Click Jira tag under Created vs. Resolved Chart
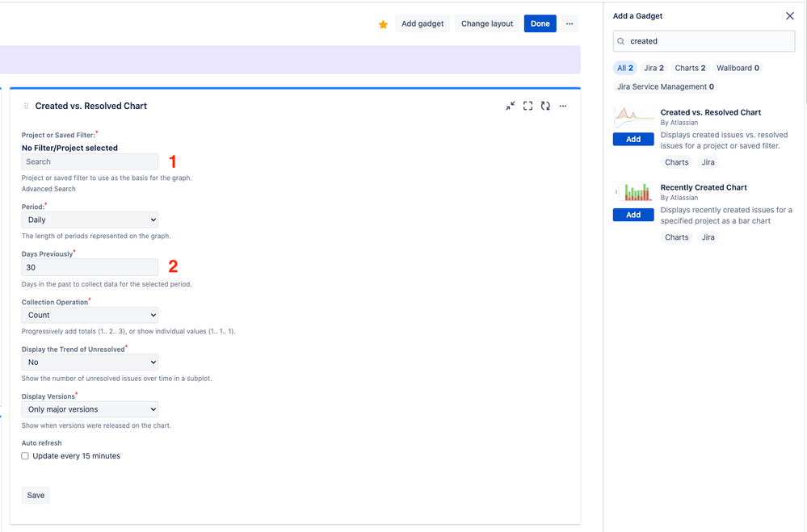This screenshot has width=807, height=532. pos(708,162)
